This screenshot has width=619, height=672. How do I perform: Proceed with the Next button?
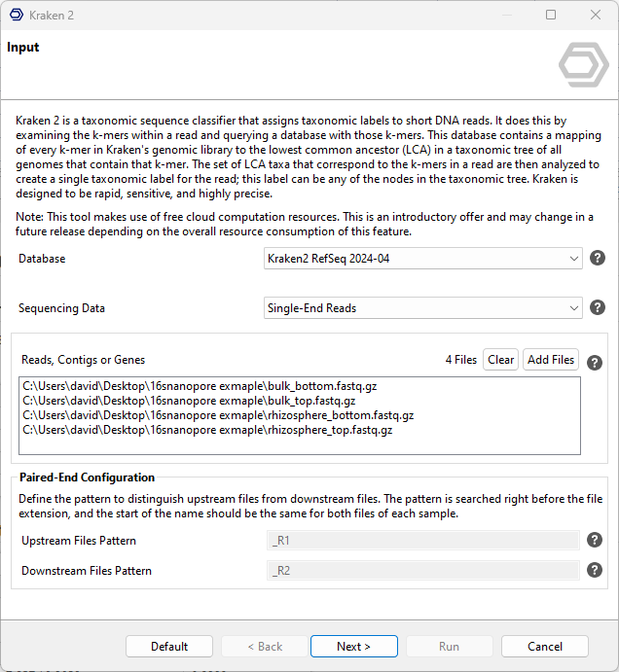(x=353, y=647)
